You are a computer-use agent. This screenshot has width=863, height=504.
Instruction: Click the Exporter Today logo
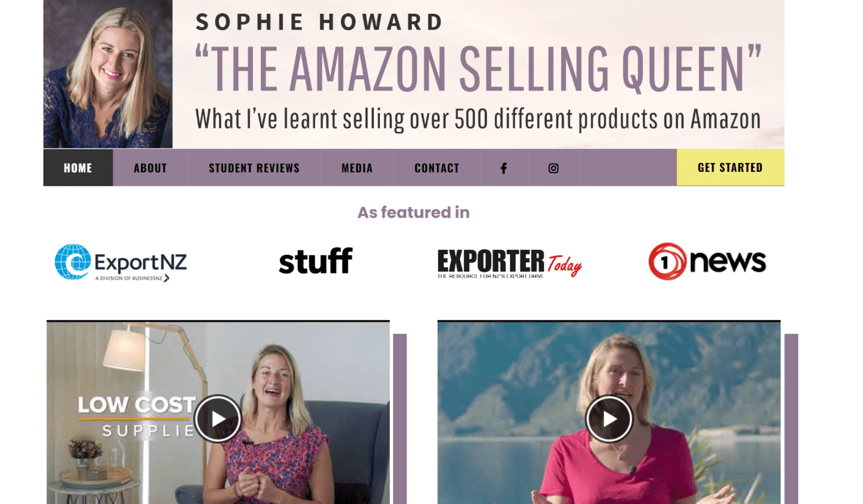(510, 263)
